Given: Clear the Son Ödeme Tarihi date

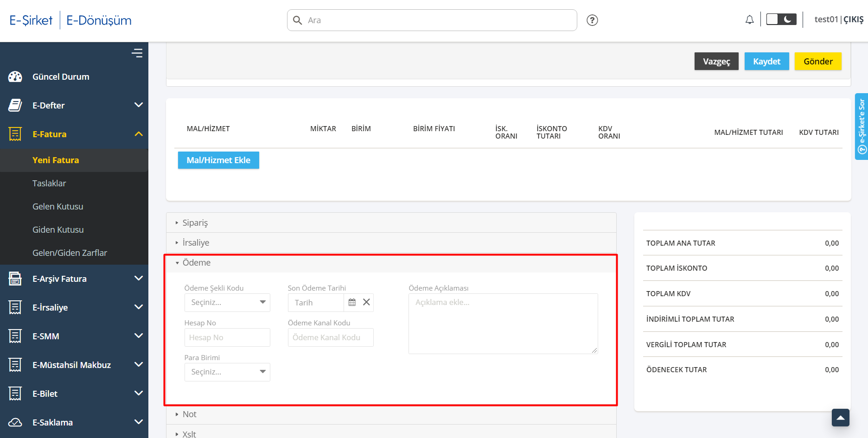Looking at the screenshot, I should (366, 302).
